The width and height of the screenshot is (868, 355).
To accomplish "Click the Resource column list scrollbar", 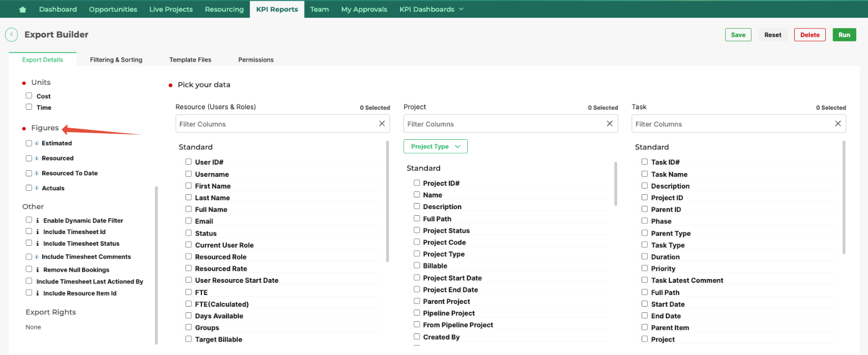I will [x=387, y=201].
